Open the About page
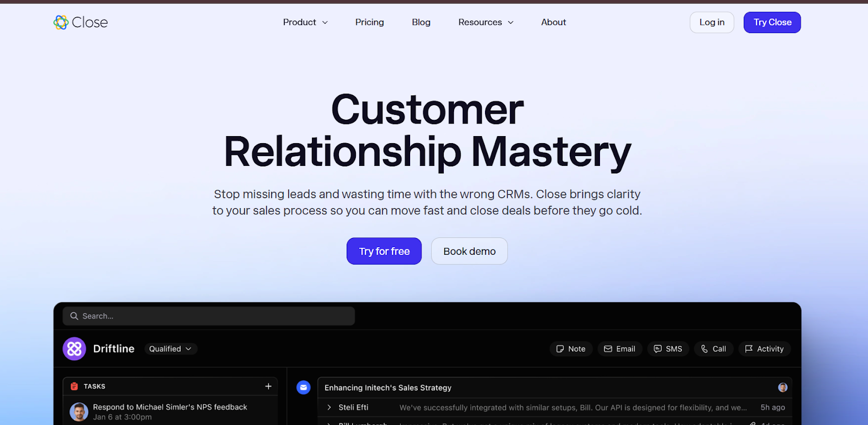868x425 pixels. (553, 22)
